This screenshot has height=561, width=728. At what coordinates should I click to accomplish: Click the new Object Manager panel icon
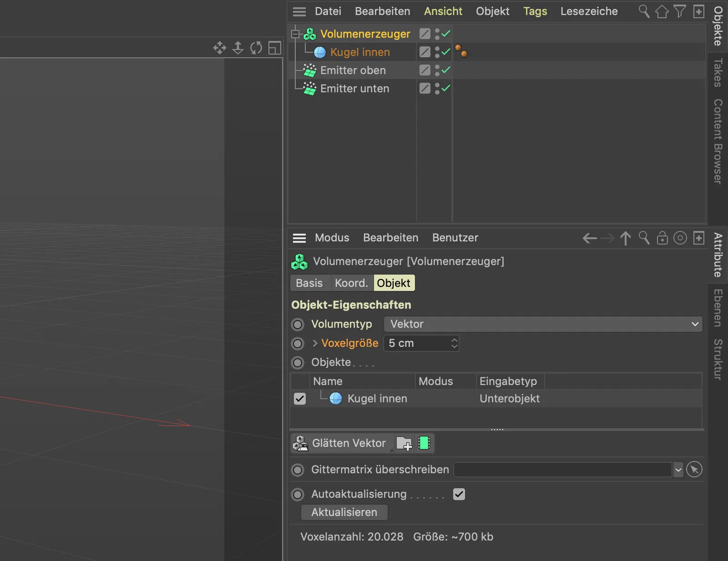pos(699,11)
